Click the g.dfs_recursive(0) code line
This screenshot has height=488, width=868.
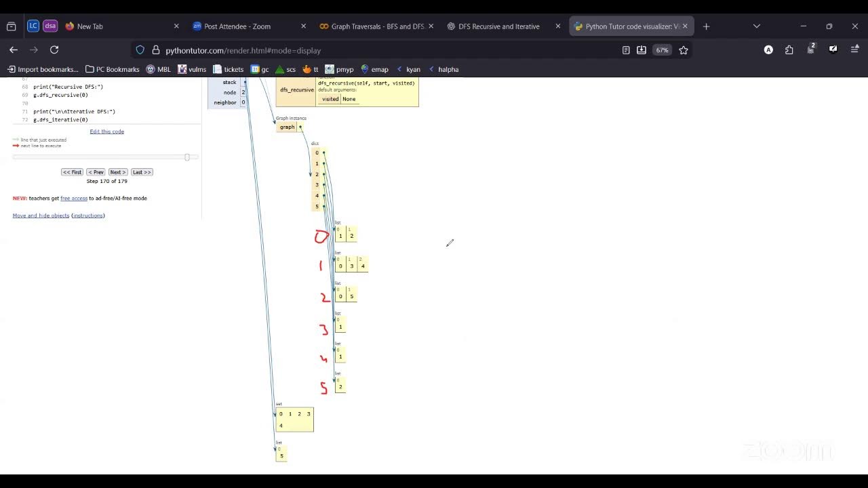coord(60,95)
